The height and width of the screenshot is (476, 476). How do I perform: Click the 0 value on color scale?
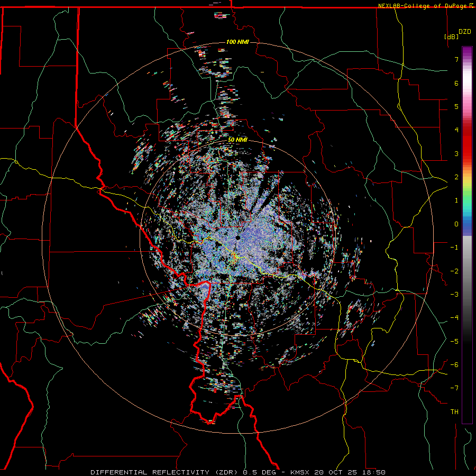(x=456, y=224)
